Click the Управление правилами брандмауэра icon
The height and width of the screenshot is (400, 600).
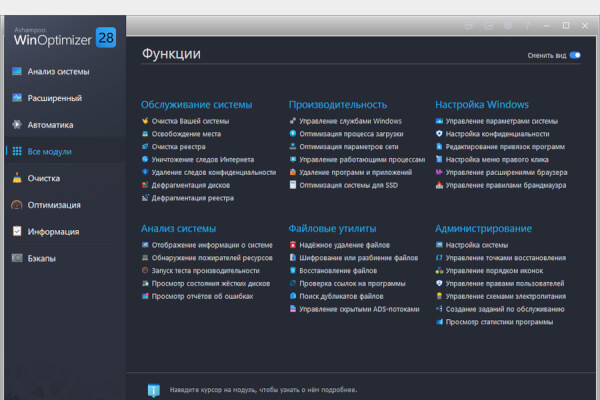(x=439, y=185)
